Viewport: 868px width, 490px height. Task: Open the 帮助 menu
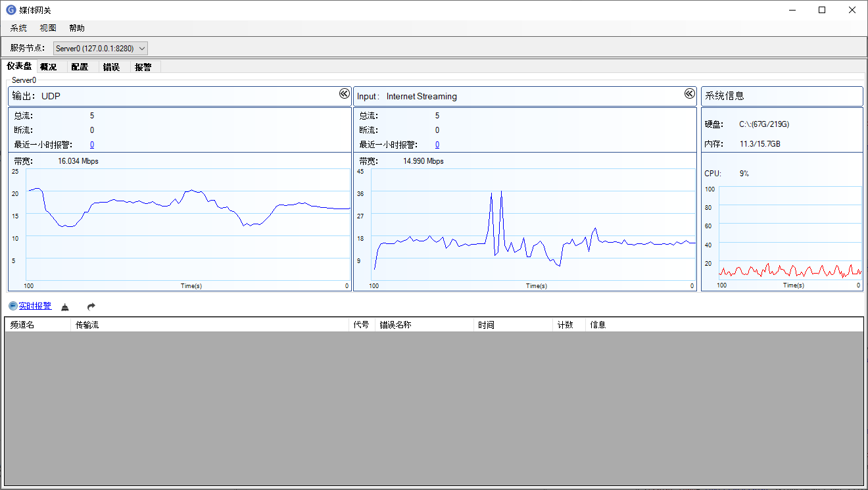click(77, 28)
